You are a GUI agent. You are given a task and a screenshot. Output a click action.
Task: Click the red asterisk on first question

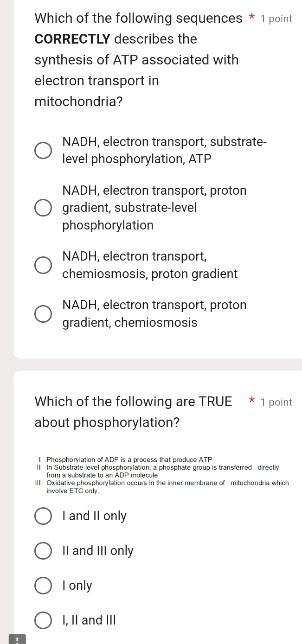[251, 18]
